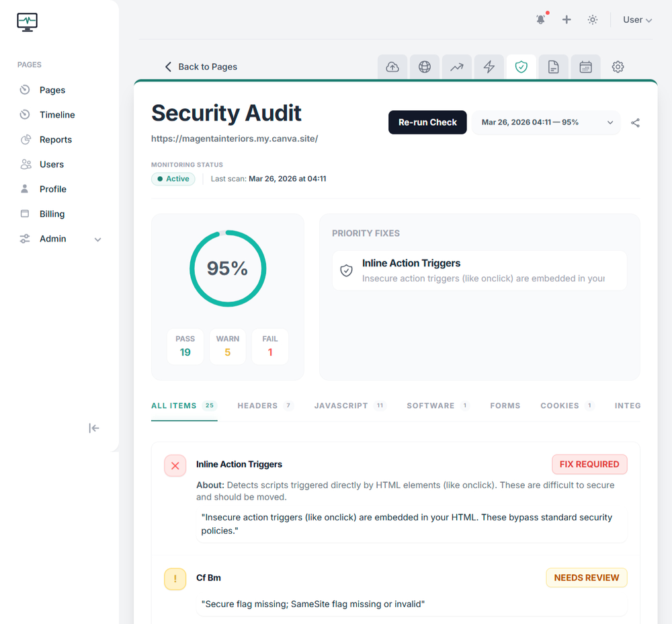Click the Re-run Check button

coord(427,122)
